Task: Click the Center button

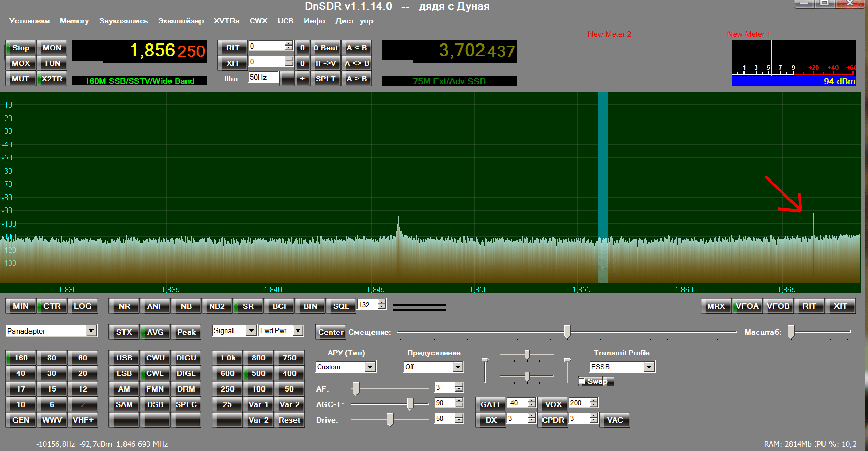Action: click(331, 332)
